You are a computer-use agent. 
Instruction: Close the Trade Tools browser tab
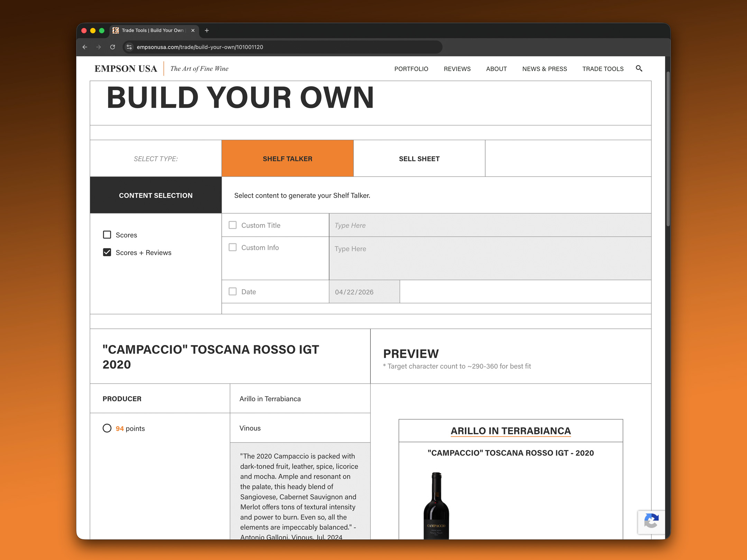[193, 30]
